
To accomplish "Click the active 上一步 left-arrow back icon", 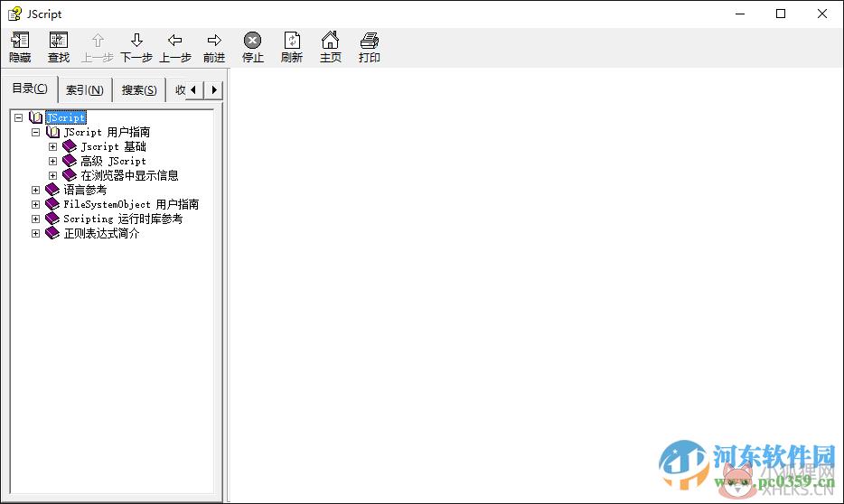I will [175, 41].
